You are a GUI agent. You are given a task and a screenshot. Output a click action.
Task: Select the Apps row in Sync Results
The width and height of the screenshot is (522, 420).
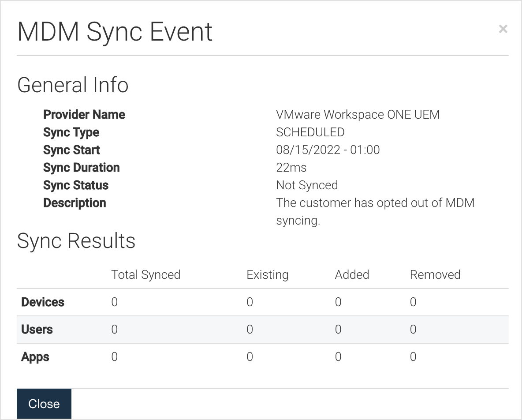pos(35,356)
